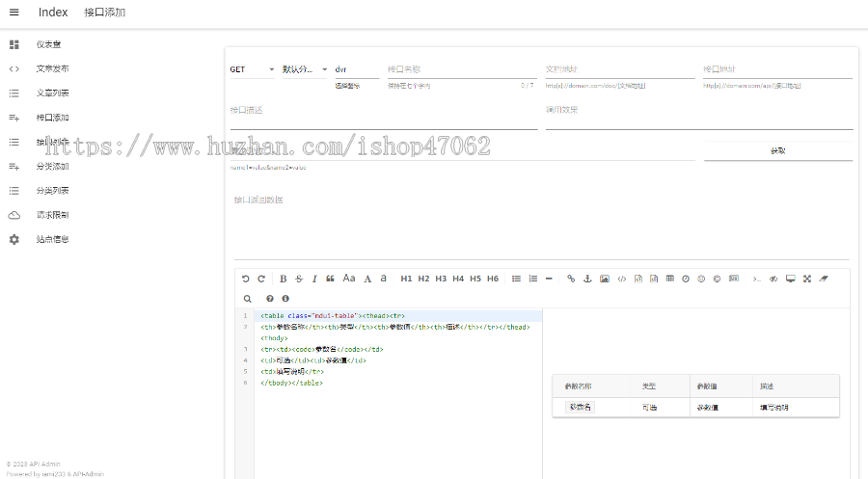Apply italic formatting in the editor
Image resolution: width=868 pixels, height=479 pixels.
[314, 279]
